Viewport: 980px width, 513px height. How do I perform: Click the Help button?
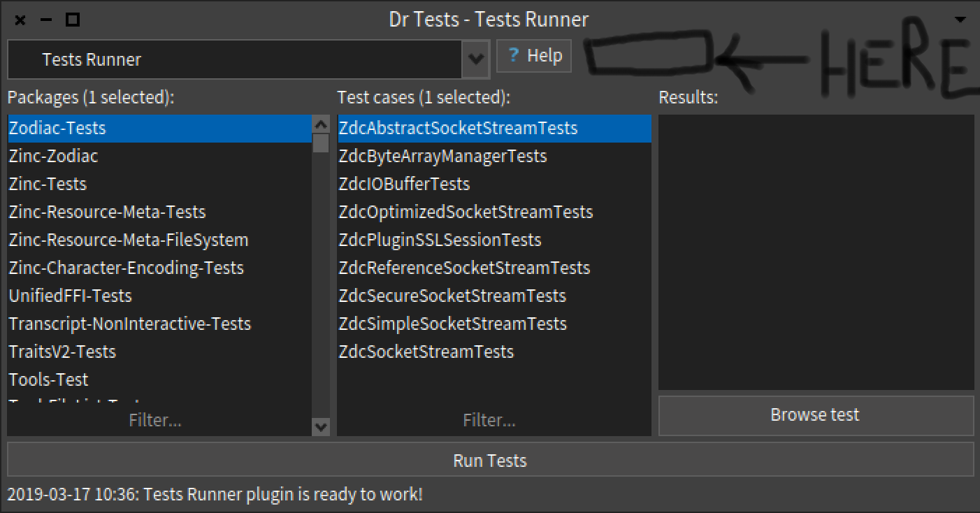pyautogui.click(x=533, y=56)
